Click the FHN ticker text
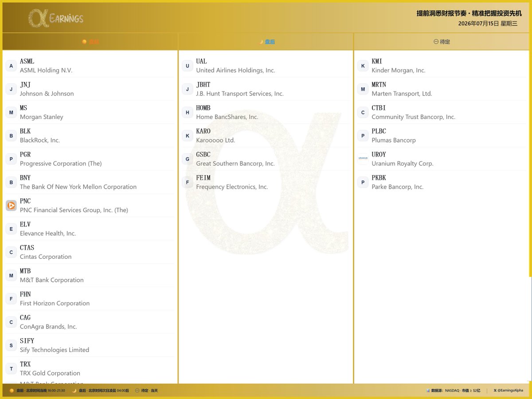 (25, 294)
